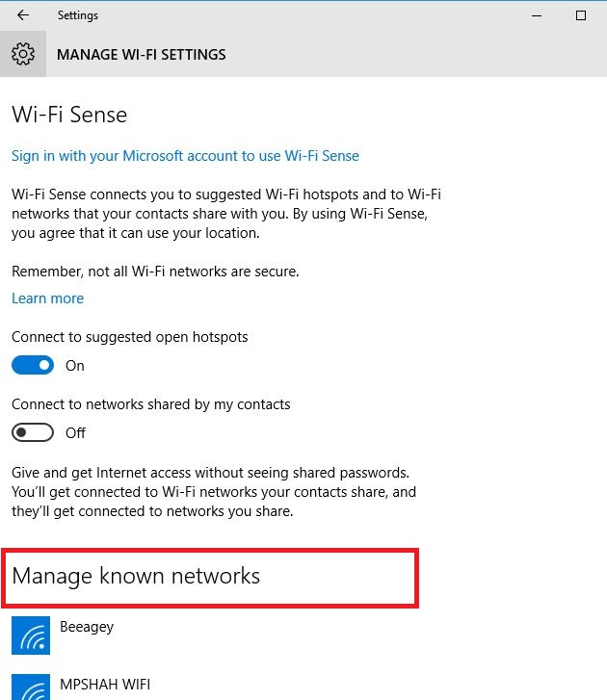The height and width of the screenshot is (700, 607).
Task: Click the On label beside hotspots switch
Action: pyautogui.click(x=75, y=366)
